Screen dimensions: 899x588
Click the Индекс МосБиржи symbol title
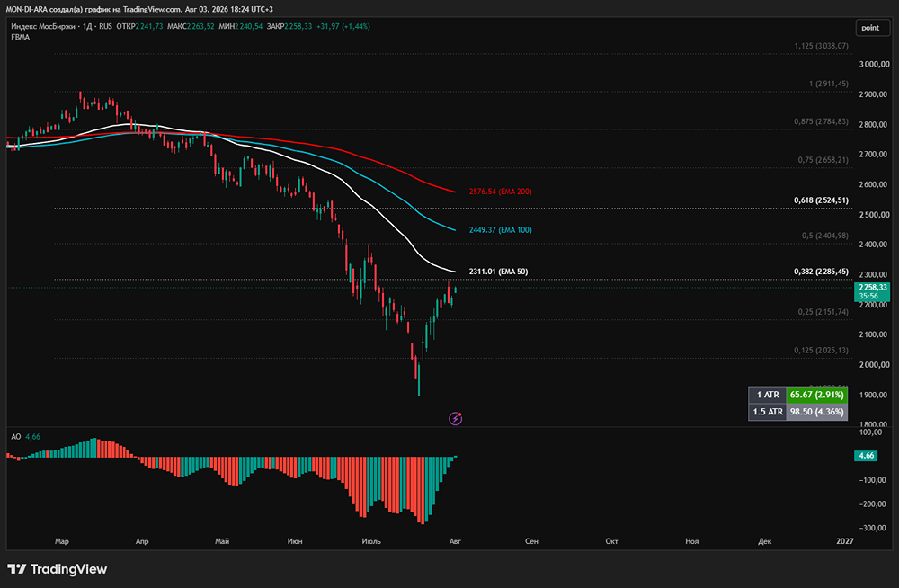pos(43,26)
